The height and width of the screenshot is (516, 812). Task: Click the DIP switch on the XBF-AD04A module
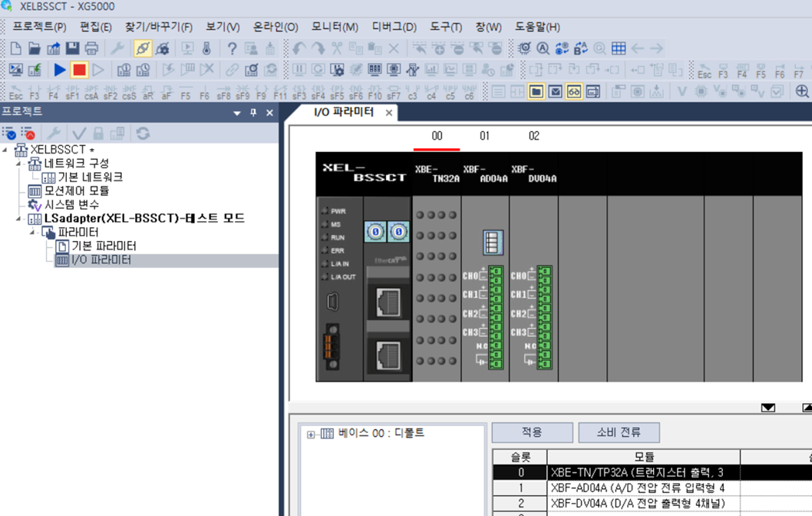[x=493, y=243]
